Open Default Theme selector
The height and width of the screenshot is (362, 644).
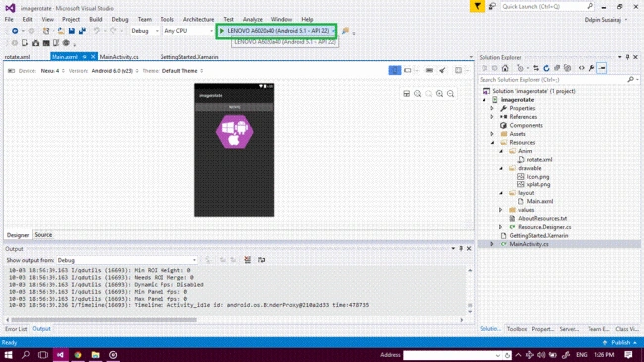click(x=182, y=71)
